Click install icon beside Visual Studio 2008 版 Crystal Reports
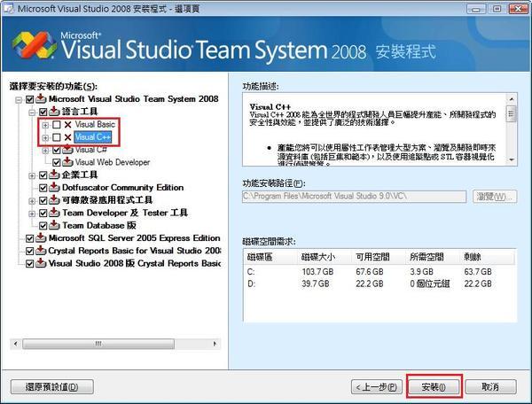 pos(41,263)
